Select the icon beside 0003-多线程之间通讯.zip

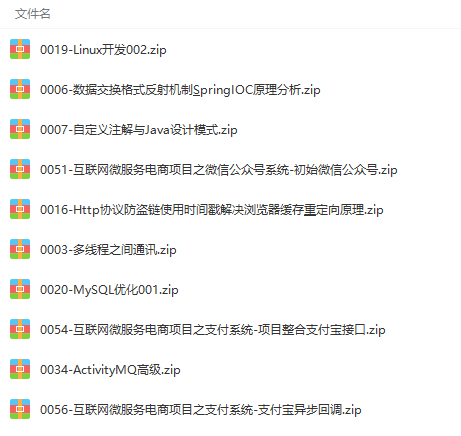20,249
